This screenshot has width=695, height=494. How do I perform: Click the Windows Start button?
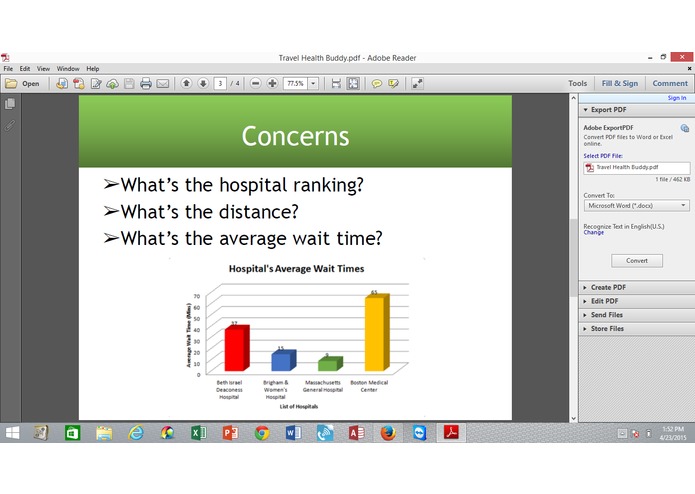(x=12, y=433)
